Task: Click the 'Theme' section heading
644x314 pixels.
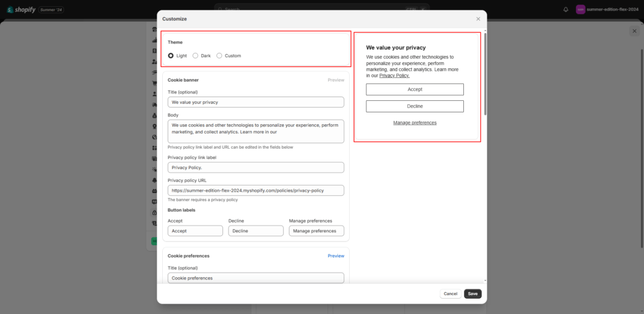Action: pyautogui.click(x=175, y=42)
